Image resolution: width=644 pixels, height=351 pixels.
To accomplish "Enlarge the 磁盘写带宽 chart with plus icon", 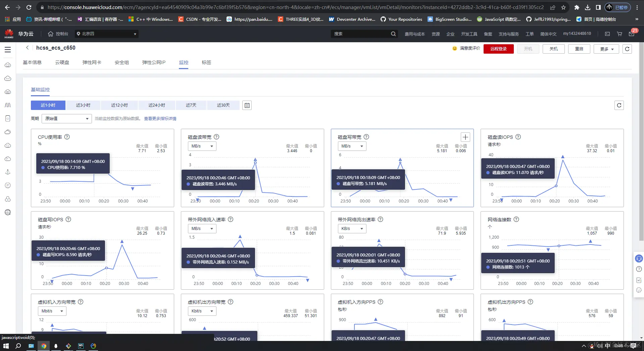I will point(465,137).
